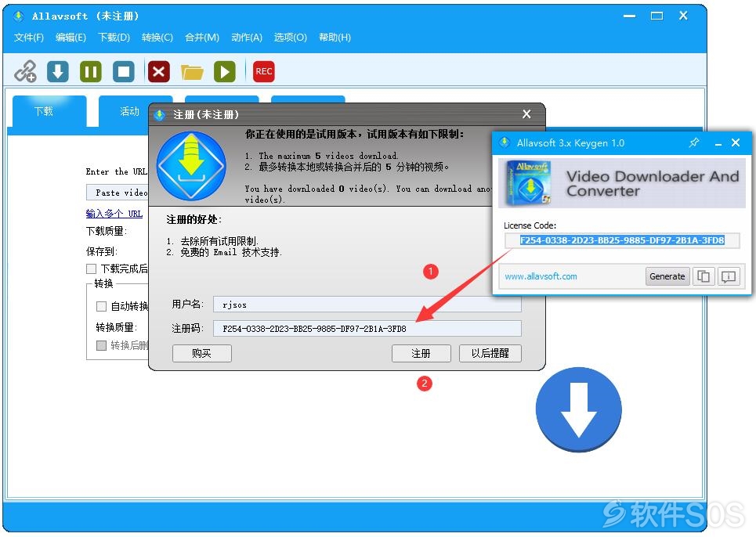Open the 选项(O) menu
Screen dimensions: 756x537
coord(290,38)
